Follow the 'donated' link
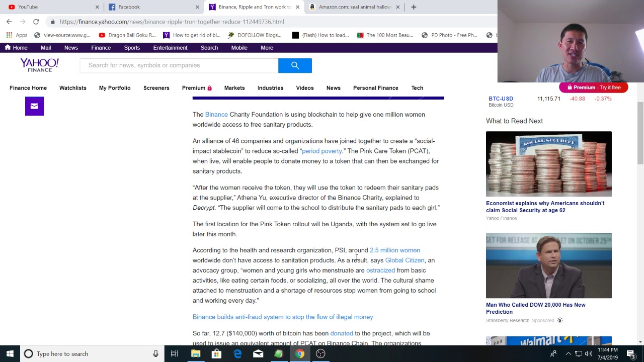This screenshot has width=644, height=362. click(342, 333)
